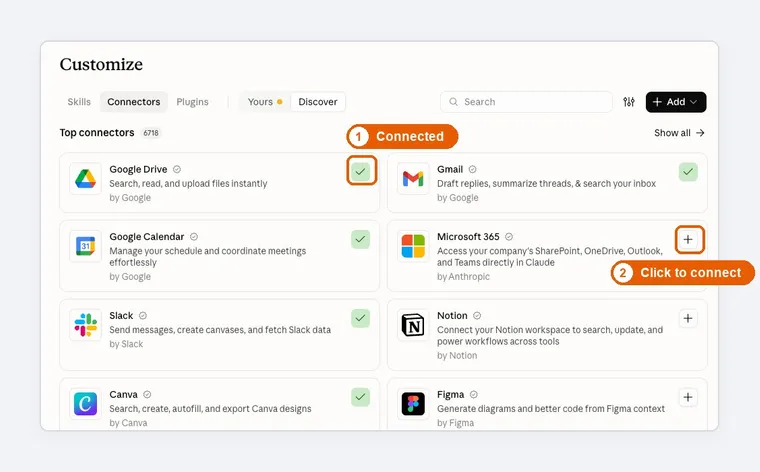The width and height of the screenshot is (760, 472).
Task: Click the Slack title text
Action: 121,315
